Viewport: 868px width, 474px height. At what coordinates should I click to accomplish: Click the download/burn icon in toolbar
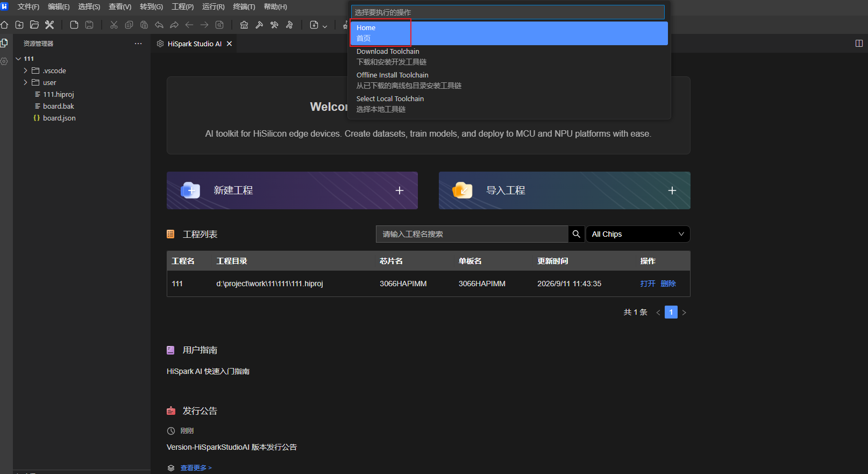[x=314, y=25]
